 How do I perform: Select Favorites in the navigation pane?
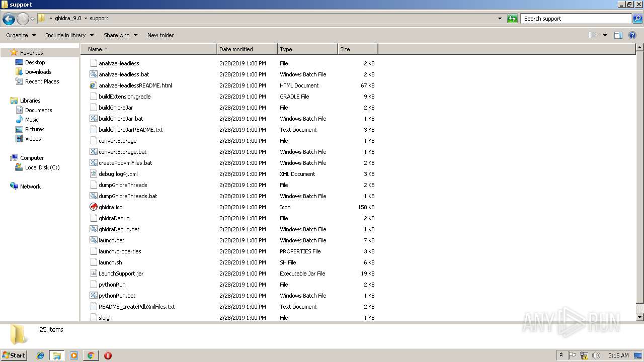(x=31, y=53)
